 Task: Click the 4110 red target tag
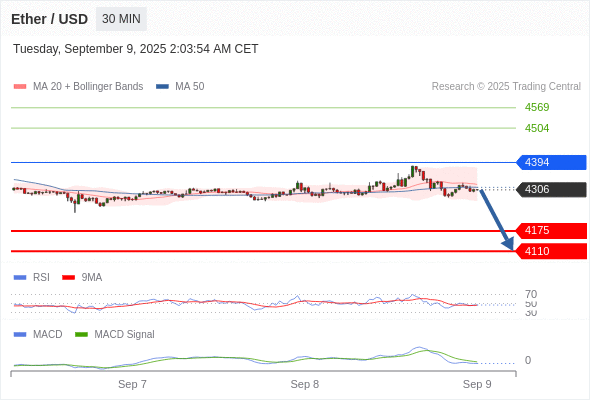coord(551,251)
